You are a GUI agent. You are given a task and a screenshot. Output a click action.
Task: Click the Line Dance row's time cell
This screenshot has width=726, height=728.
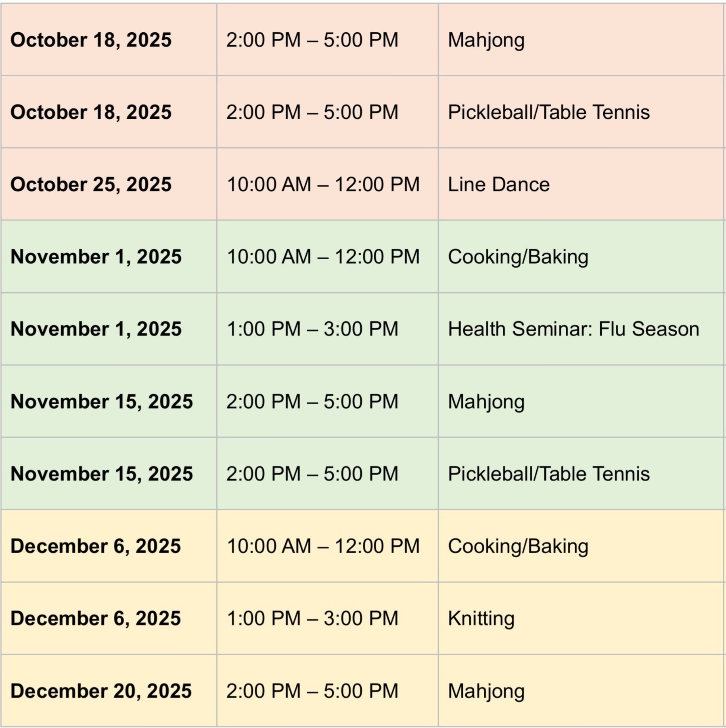click(x=323, y=185)
